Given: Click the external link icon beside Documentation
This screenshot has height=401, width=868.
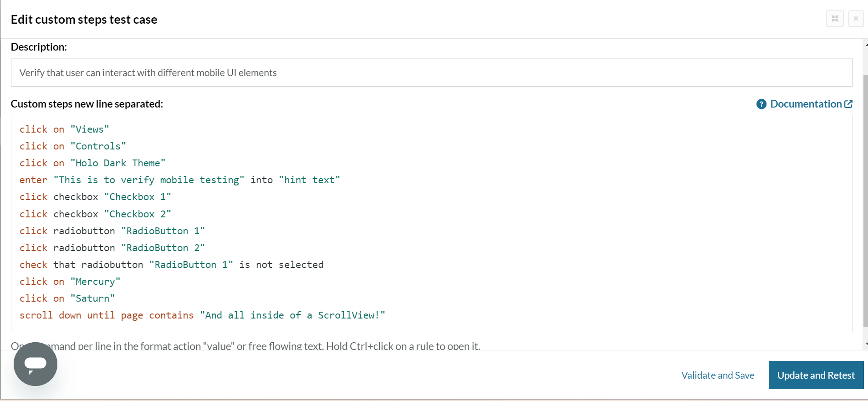Looking at the screenshot, I should pos(848,104).
